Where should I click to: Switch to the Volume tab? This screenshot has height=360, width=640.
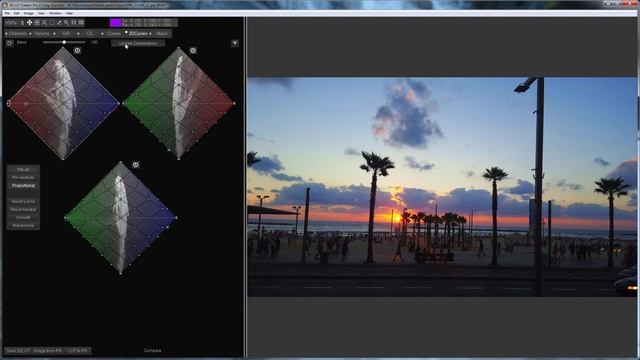tap(42, 33)
